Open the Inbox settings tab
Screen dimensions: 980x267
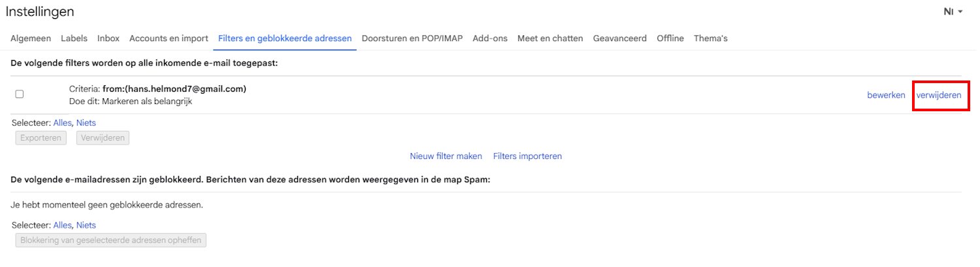(x=108, y=38)
